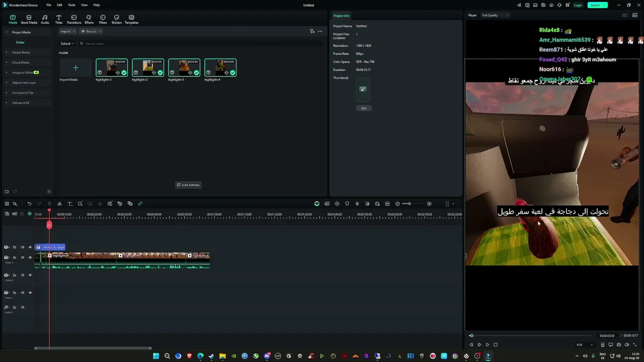Open the File menu
The height and width of the screenshot is (362, 644).
point(49,5)
